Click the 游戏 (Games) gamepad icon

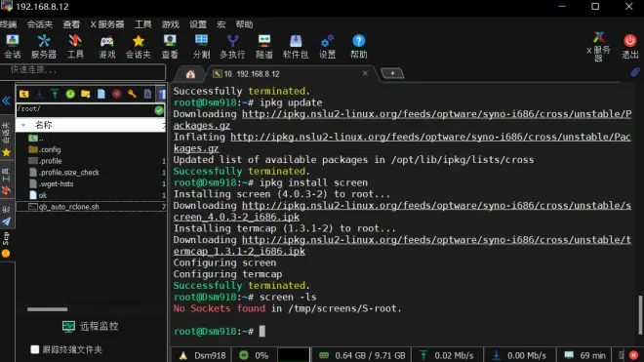(106, 46)
